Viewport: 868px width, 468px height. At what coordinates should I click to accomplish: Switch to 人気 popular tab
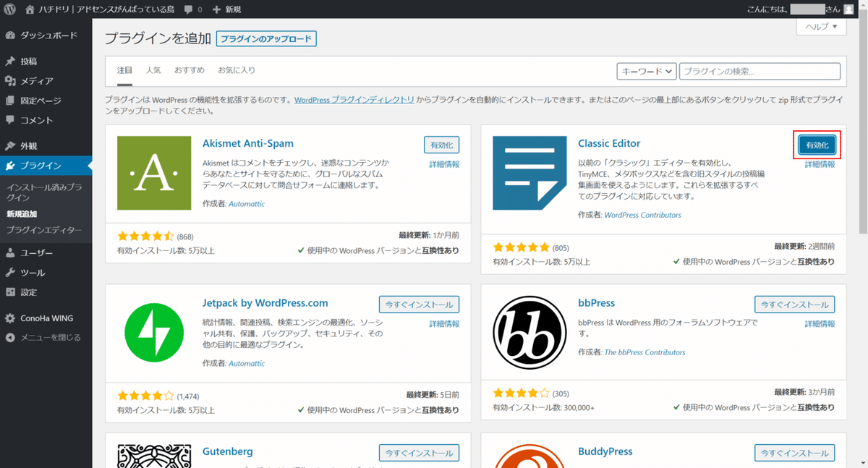point(153,71)
